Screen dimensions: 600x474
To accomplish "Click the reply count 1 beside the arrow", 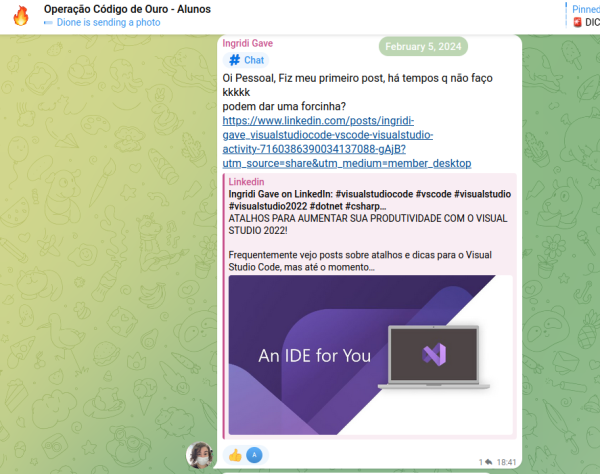I will point(481,462).
